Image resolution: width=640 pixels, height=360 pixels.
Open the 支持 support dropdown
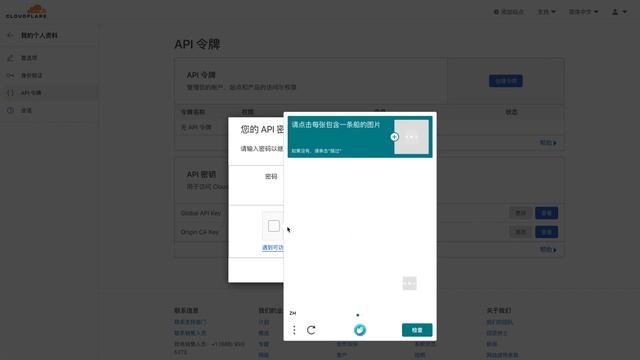[x=547, y=12]
